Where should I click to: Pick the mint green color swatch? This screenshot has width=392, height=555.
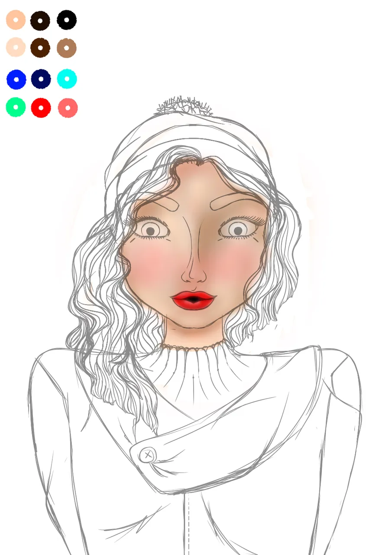pos(16,107)
